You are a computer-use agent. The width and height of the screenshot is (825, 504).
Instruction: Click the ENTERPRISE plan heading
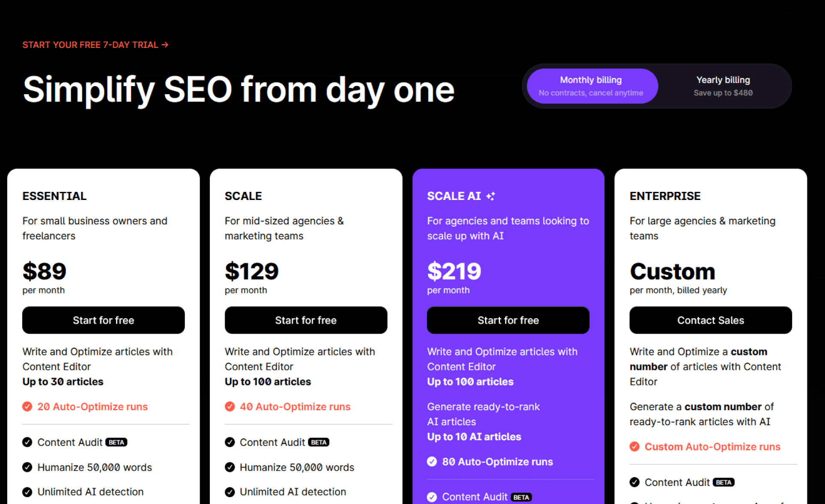665,196
